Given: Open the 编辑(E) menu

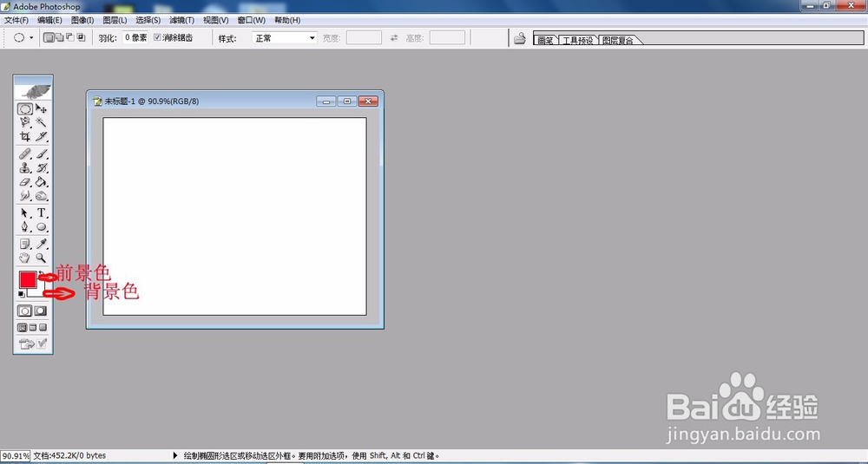Looking at the screenshot, I should pos(49,20).
